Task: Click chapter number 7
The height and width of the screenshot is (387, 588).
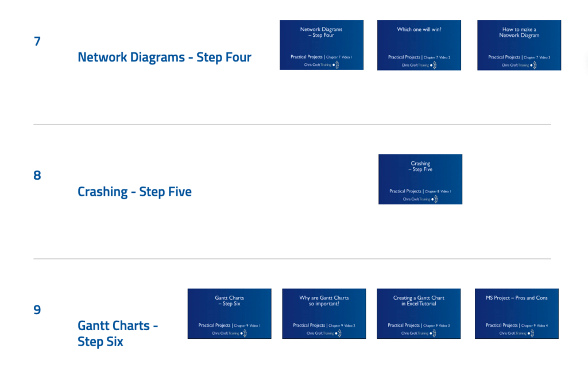Action: pyautogui.click(x=37, y=41)
